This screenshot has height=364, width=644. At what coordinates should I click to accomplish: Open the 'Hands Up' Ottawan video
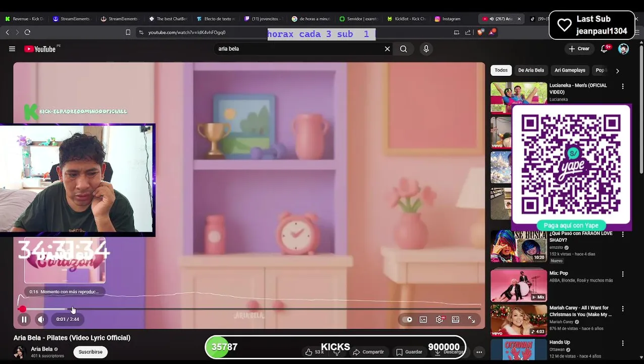[519, 350]
